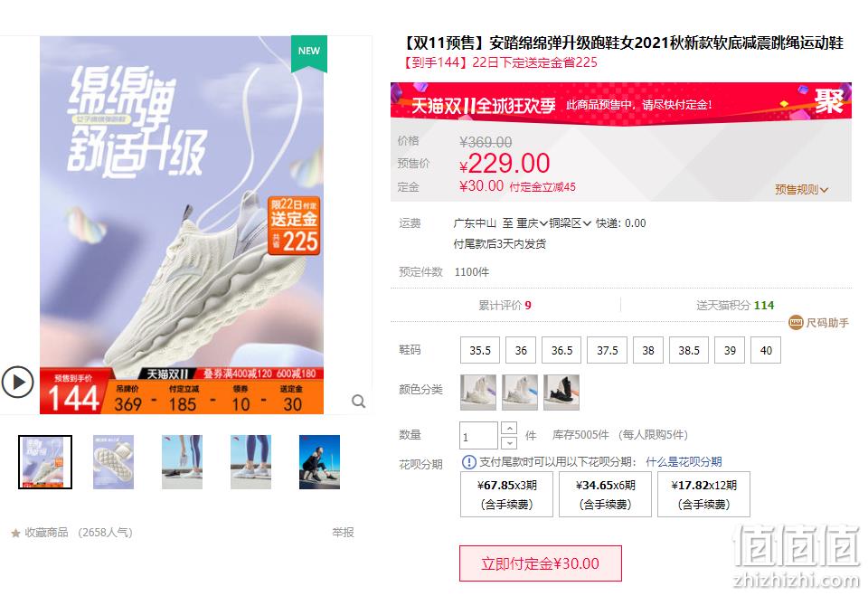Choose shoe size 36

pos(521,350)
